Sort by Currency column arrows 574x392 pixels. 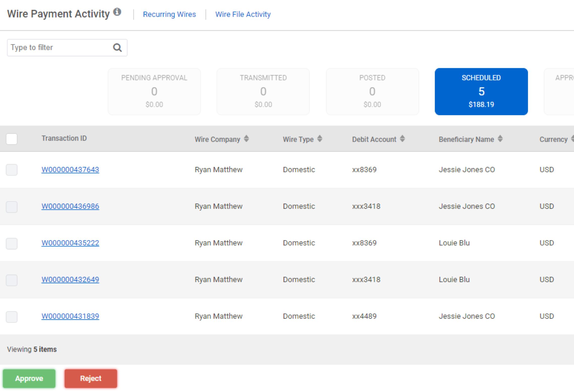[572, 139]
